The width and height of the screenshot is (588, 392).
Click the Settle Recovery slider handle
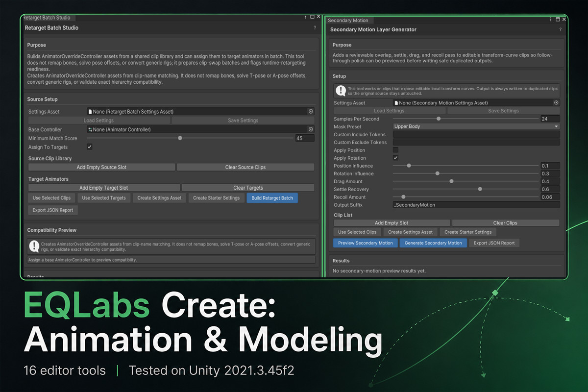click(x=480, y=189)
